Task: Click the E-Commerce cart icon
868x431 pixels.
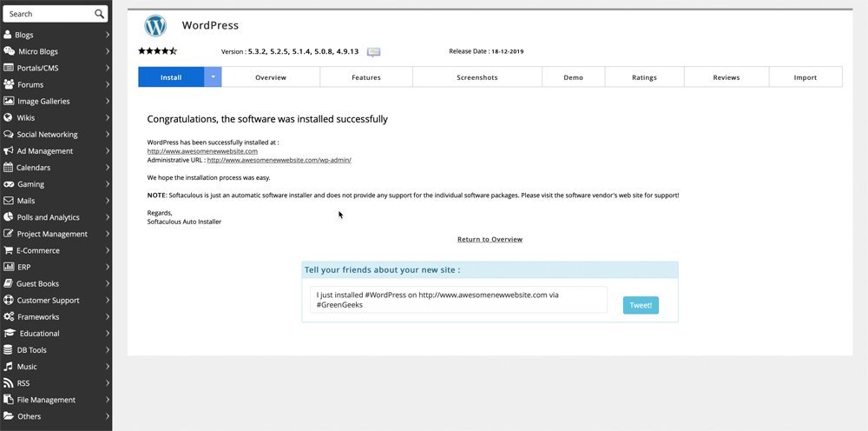Action: click(x=9, y=250)
